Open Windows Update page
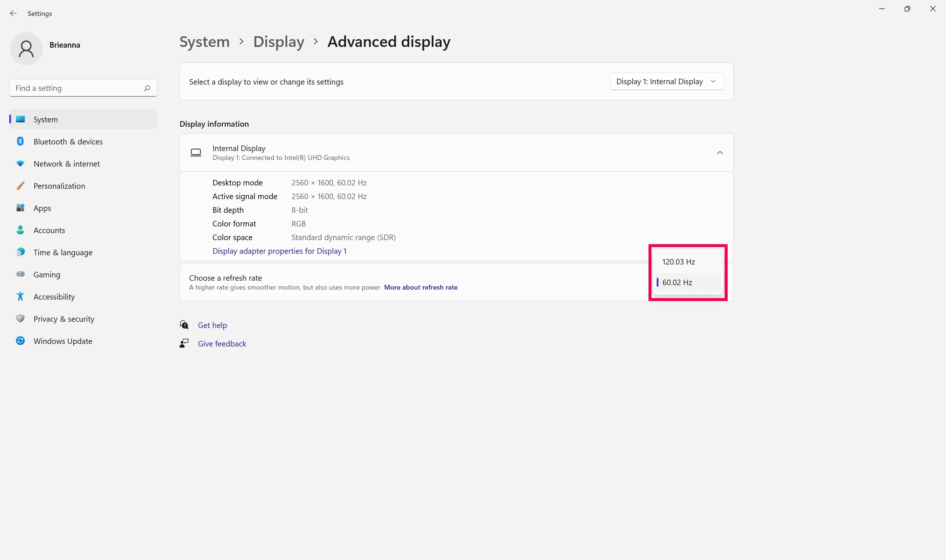946x560 pixels. coord(63,341)
